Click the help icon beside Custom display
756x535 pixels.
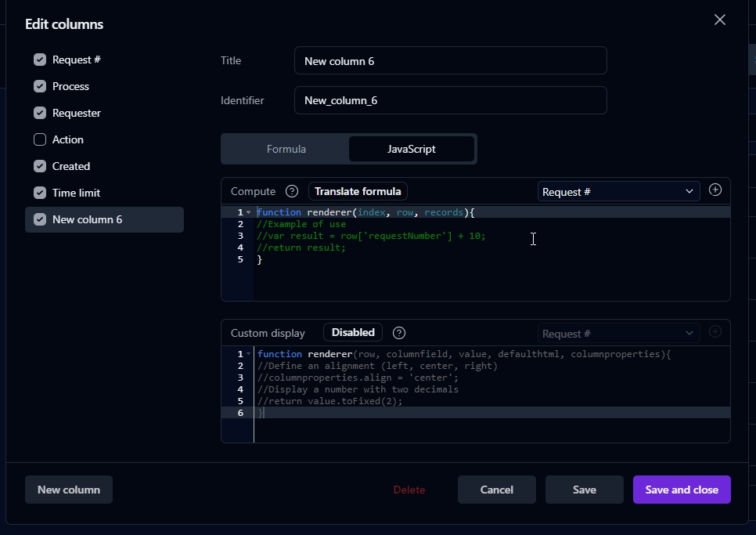click(399, 333)
